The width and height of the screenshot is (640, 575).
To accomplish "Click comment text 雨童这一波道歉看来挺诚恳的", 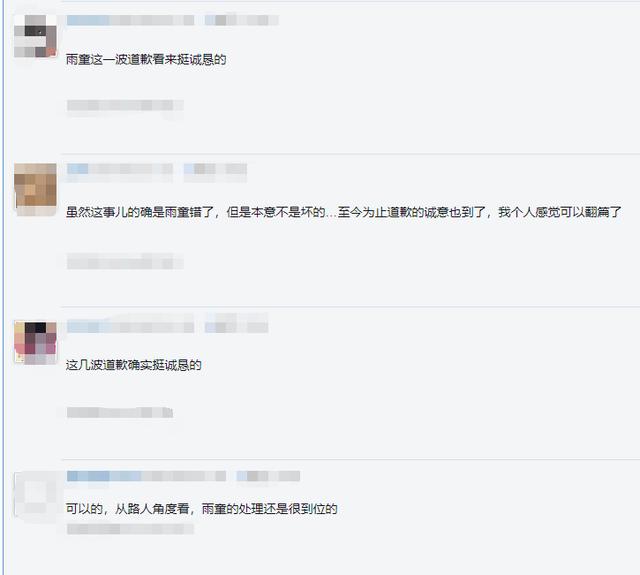I will [146, 60].
